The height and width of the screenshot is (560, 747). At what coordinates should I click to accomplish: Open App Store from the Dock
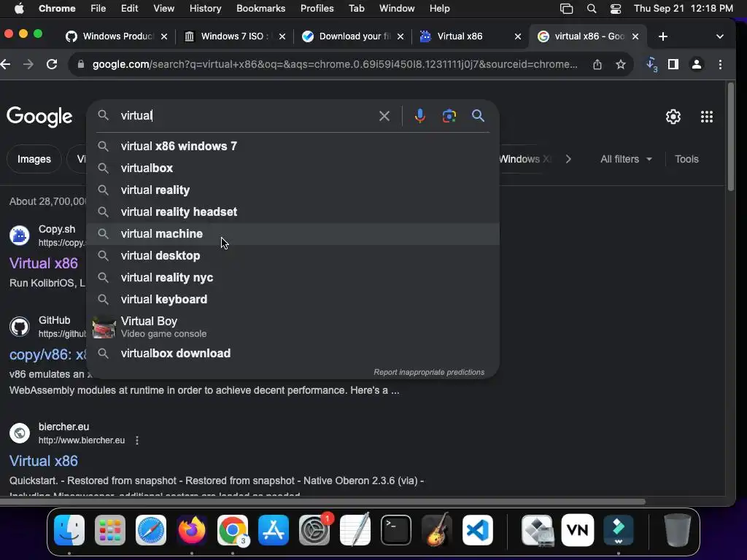[x=274, y=529]
